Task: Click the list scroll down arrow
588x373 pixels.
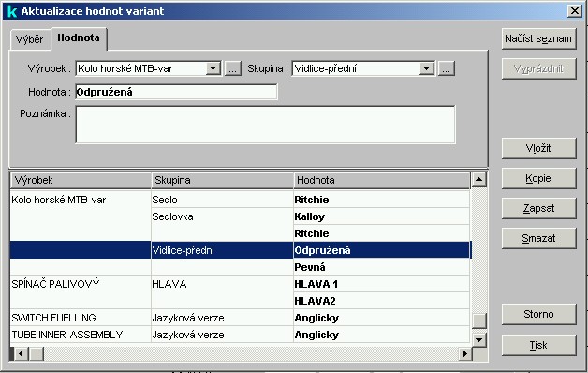Action: 478,340
